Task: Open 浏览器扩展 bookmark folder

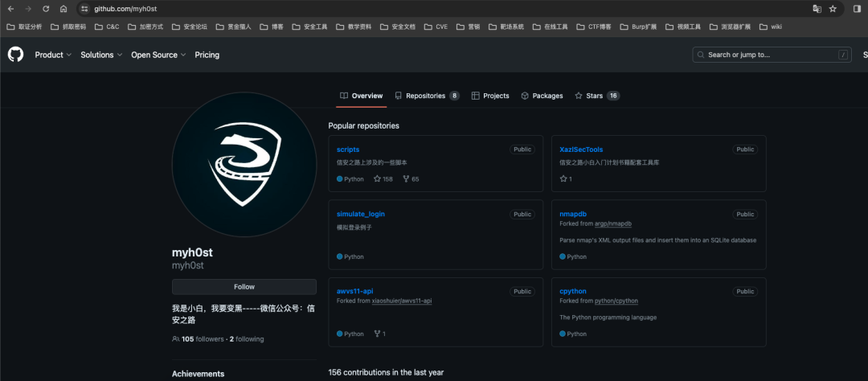Action: [730, 27]
